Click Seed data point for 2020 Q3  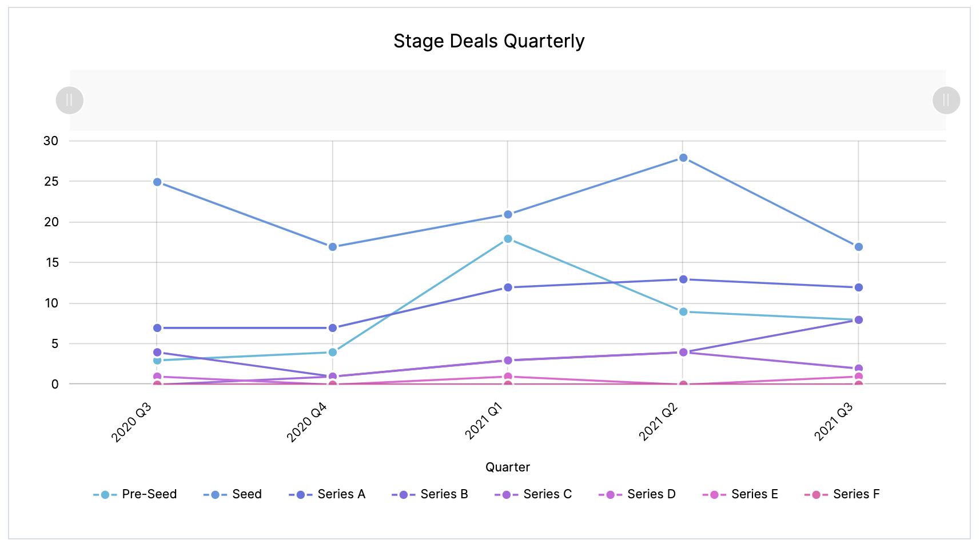click(157, 182)
